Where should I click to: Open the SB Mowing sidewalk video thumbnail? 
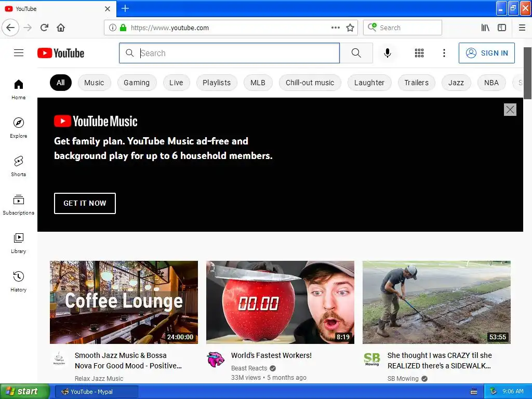pyautogui.click(x=436, y=302)
